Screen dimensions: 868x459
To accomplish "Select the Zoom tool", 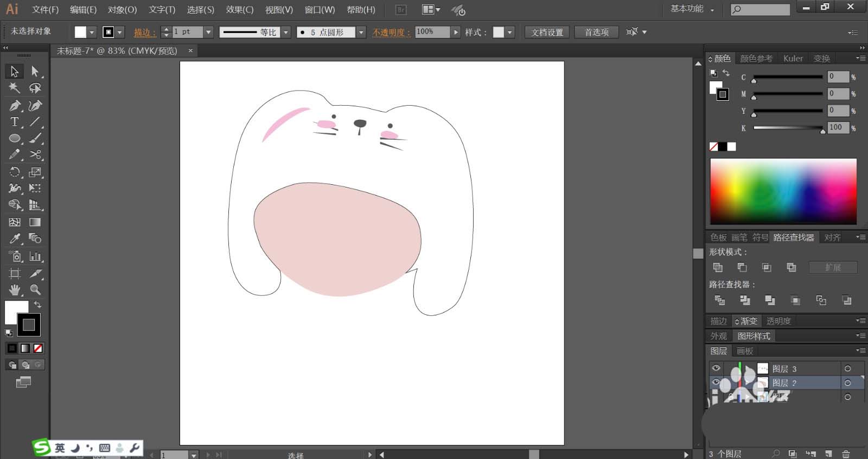I will (x=35, y=289).
